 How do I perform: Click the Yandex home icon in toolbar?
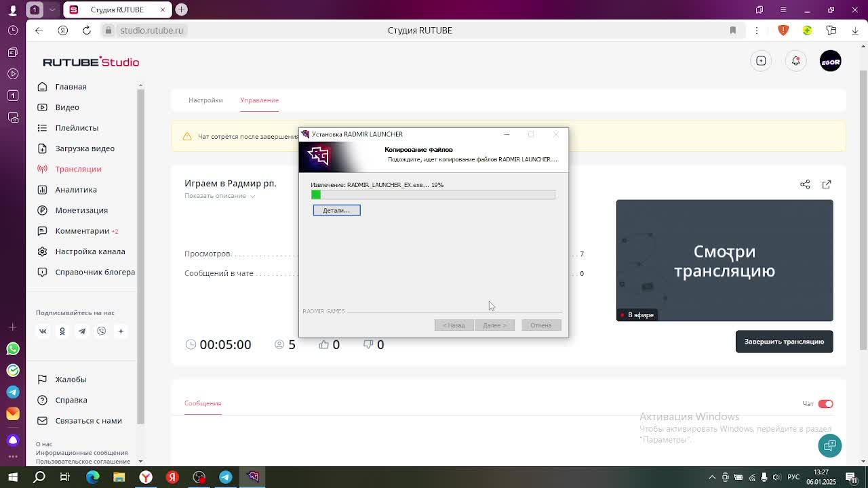[63, 30]
